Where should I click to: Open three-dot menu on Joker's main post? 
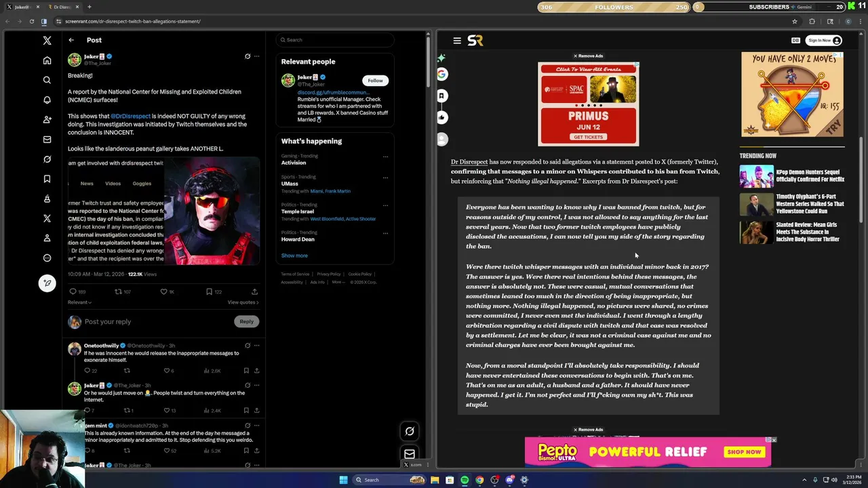256,56
